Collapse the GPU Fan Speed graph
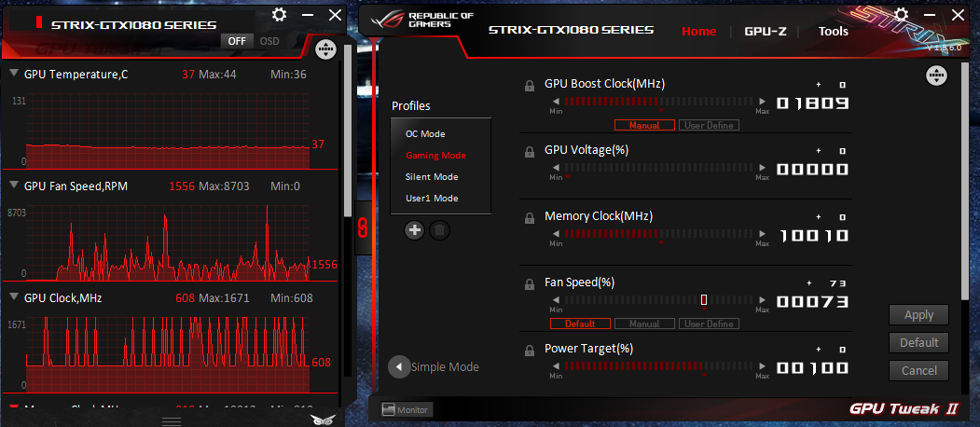 pyautogui.click(x=15, y=186)
